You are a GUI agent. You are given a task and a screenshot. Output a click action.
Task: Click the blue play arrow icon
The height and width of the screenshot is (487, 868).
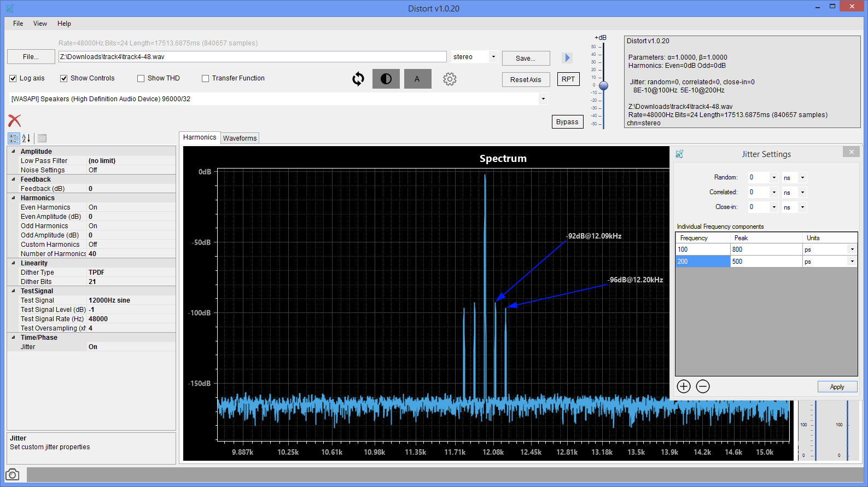[567, 57]
